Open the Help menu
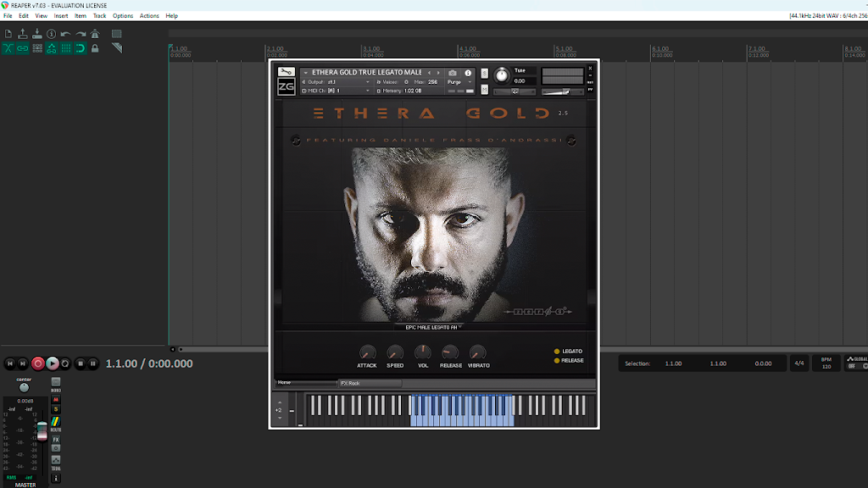The width and height of the screenshot is (868, 488). 171,16
